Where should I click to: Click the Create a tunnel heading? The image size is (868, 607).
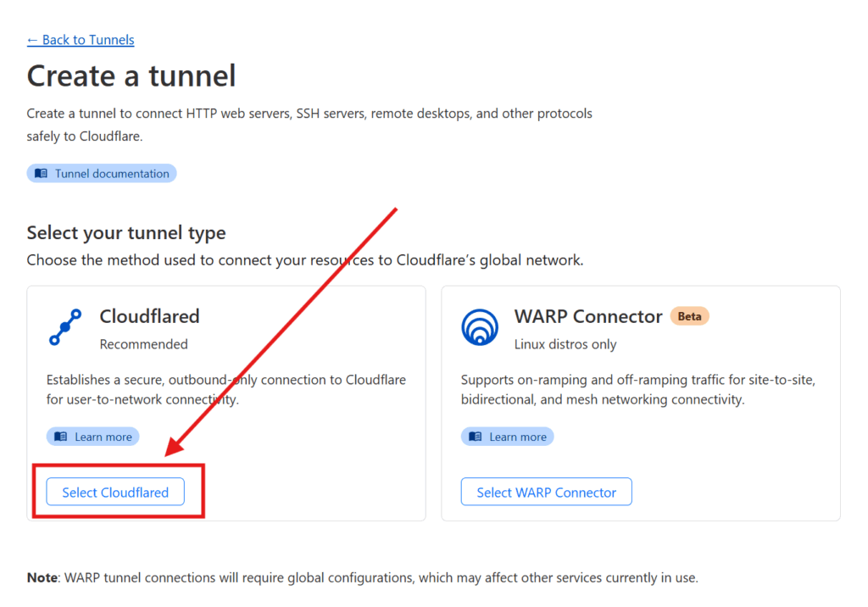tap(131, 76)
